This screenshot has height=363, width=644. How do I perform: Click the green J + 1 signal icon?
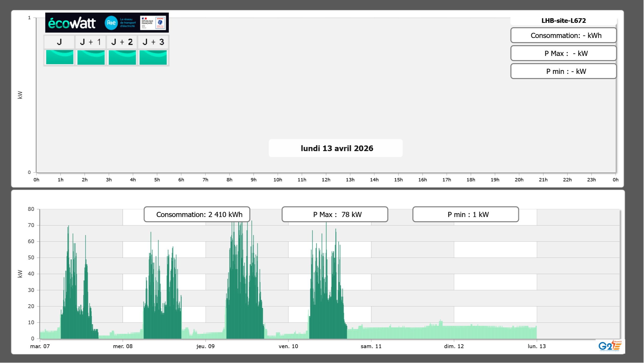click(x=91, y=57)
